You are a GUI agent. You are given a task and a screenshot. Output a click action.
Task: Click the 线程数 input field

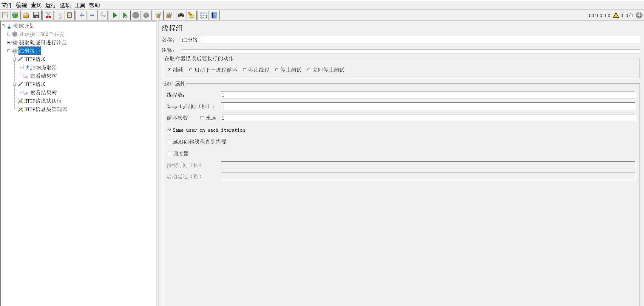coord(428,95)
